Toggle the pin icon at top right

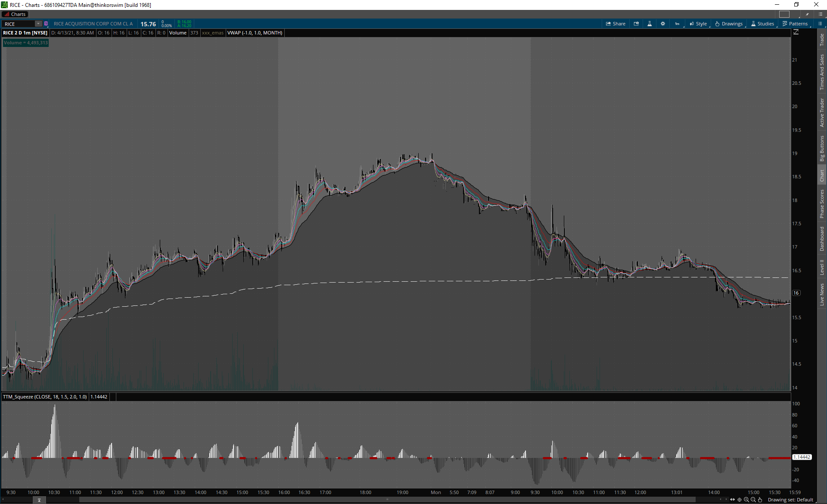click(x=807, y=14)
